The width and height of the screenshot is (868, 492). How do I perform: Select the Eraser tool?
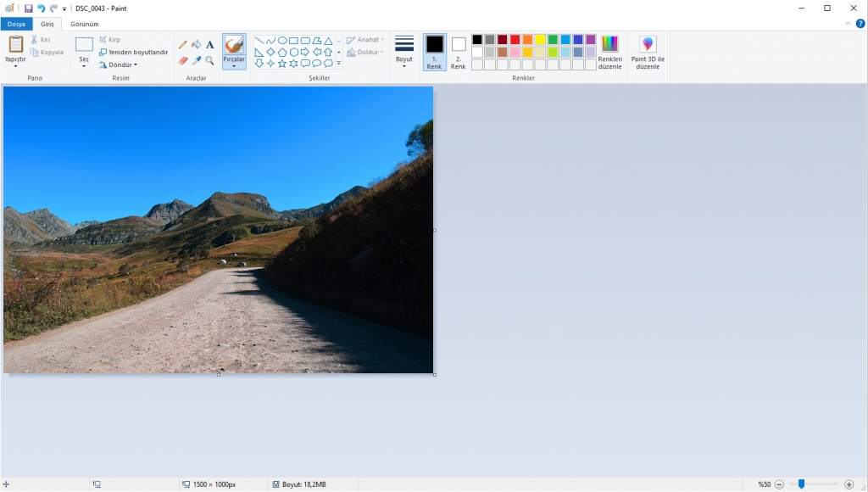click(x=182, y=59)
